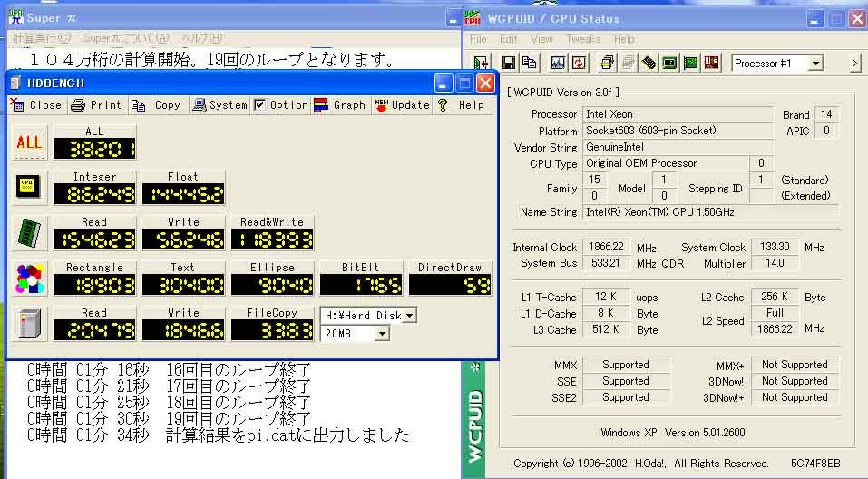Open the Superπについて(A) menu
Viewport: 868px width, 479px height.
[126, 38]
